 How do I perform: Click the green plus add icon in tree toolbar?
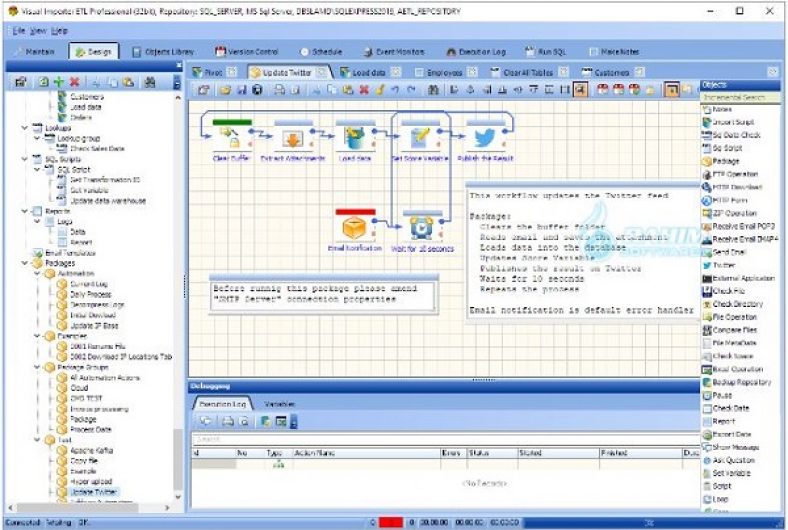coord(59,82)
